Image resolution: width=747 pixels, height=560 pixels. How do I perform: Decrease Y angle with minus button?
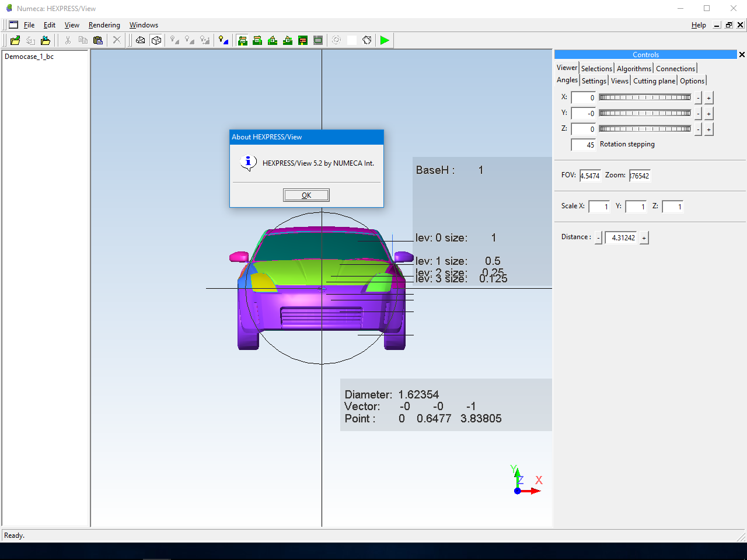[x=698, y=114]
